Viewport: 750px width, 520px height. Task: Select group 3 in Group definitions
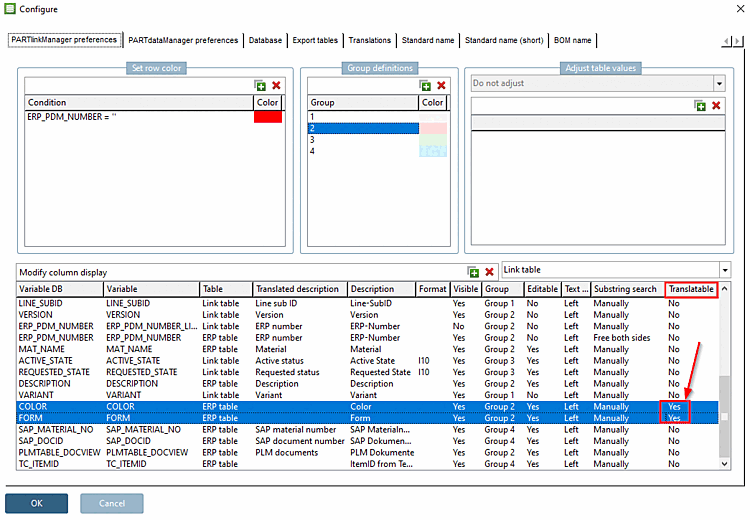tap(363, 140)
